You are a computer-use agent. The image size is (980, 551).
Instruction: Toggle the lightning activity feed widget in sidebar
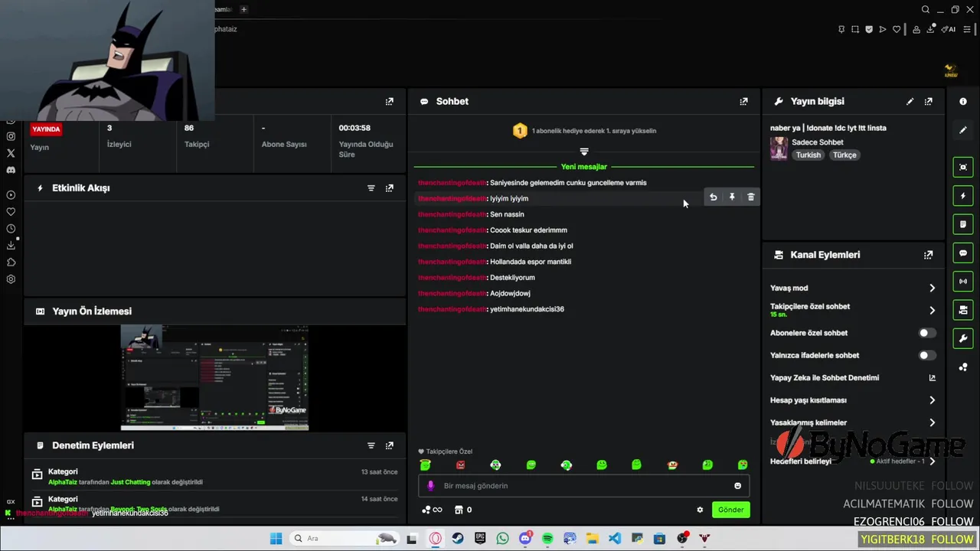pyautogui.click(x=963, y=196)
